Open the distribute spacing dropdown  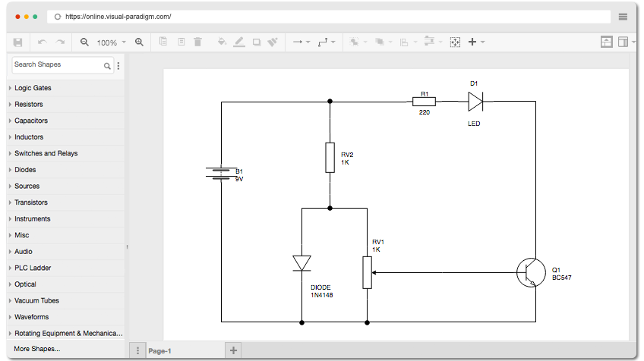tap(434, 42)
